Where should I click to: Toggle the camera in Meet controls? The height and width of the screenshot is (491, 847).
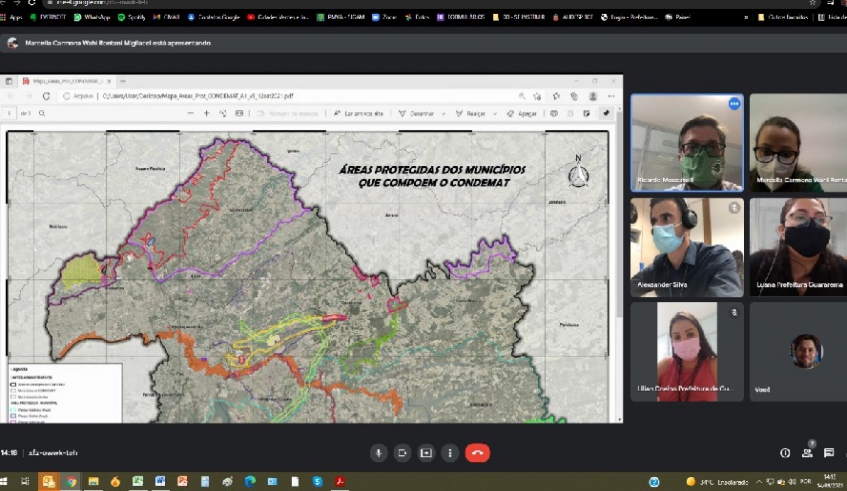[402, 453]
